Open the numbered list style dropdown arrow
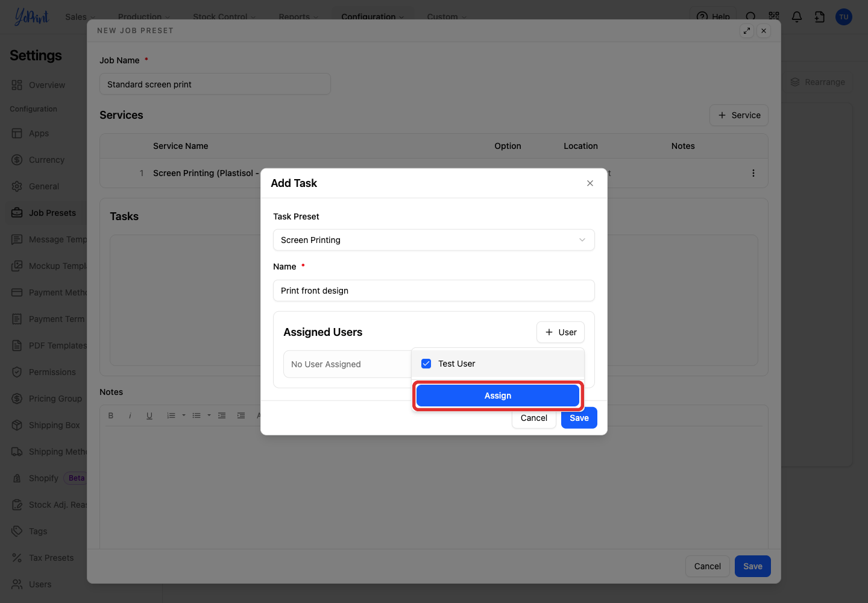The image size is (868, 603). click(184, 415)
